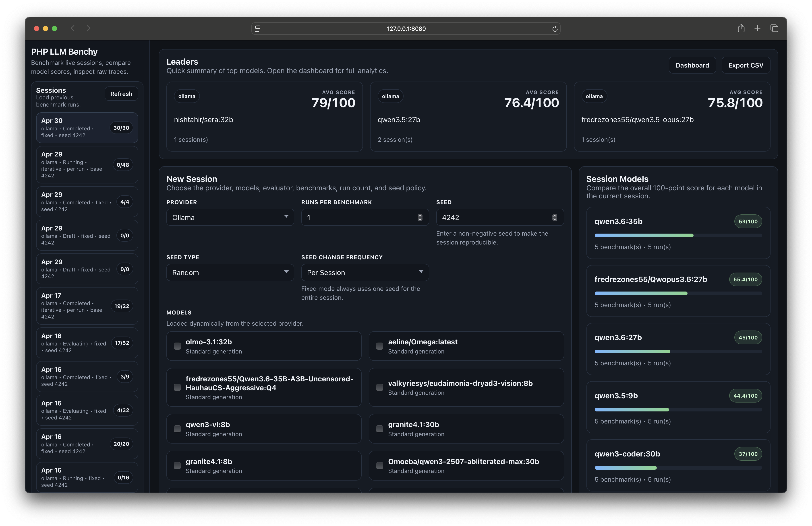Click the 59/100 score badge

[x=748, y=221]
